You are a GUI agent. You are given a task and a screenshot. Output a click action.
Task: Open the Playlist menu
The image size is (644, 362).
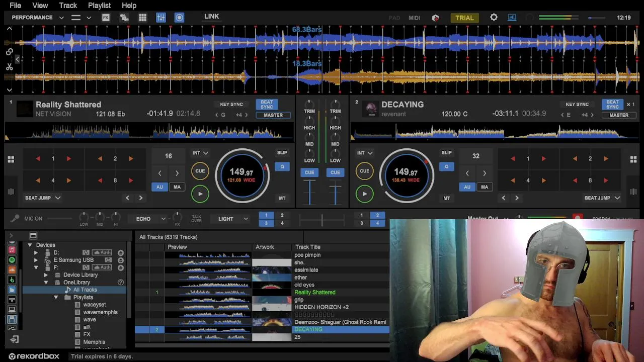tap(99, 6)
